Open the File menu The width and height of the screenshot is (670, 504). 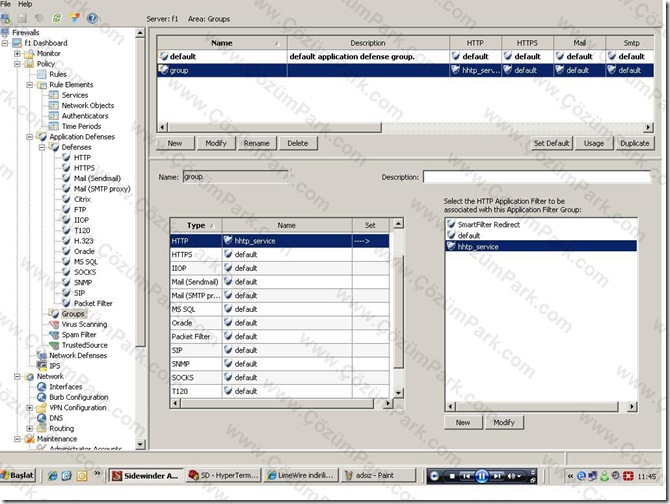point(6,4)
